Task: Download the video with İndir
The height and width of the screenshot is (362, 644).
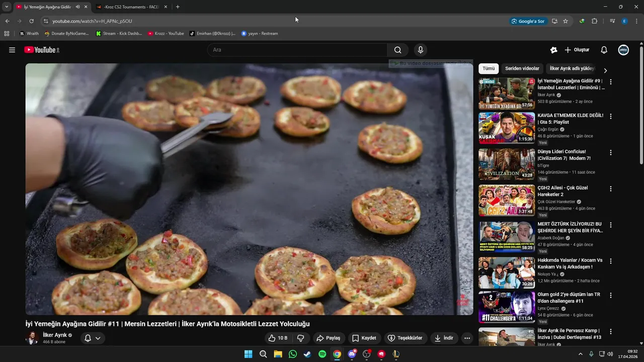Action: click(x=444, y=338)
